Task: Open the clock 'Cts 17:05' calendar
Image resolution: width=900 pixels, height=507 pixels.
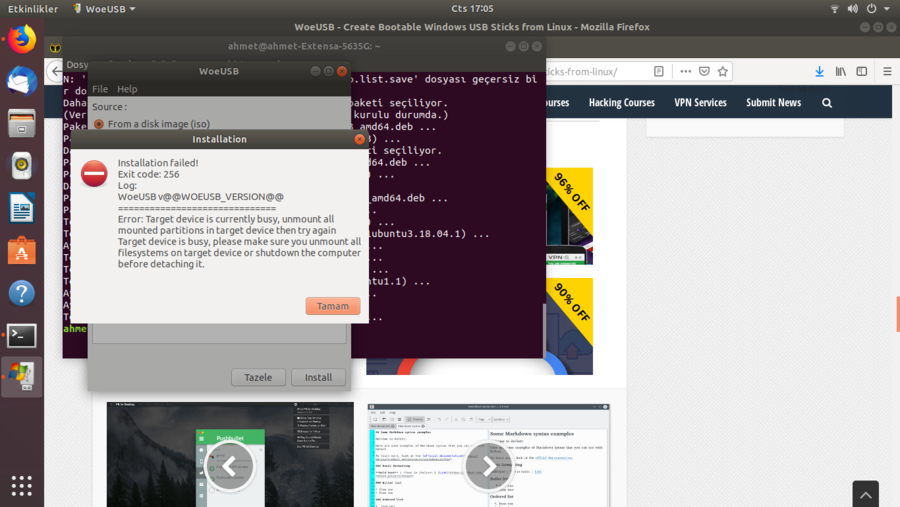Action: pyautogui.click(x=472, y=9)
